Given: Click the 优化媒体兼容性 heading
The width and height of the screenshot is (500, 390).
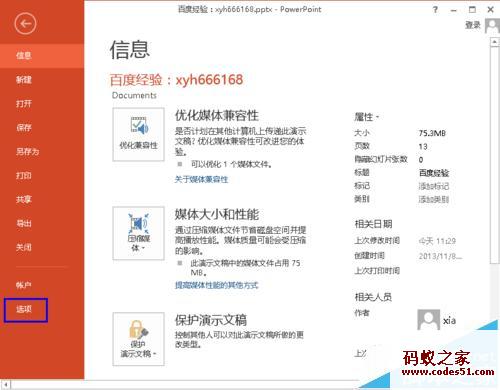Looking at the screenshot, I should tap(217, 116).
